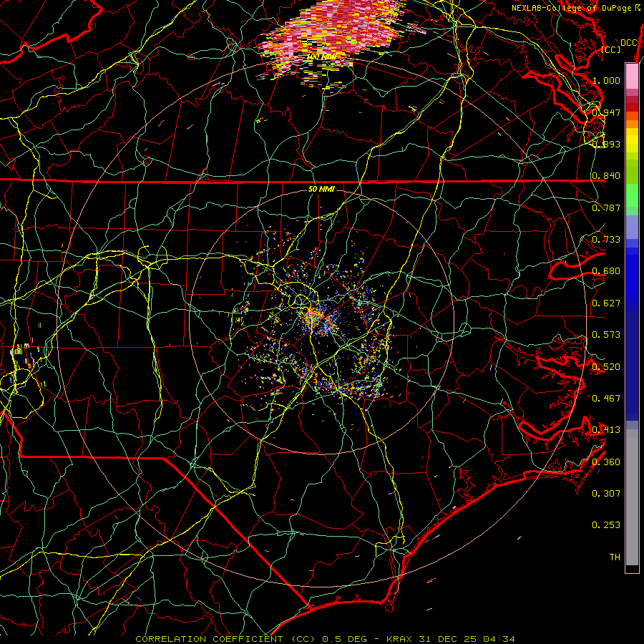644x644 pixels.
Task: Click the dense clutter at the radar center
Action: pos(318,318)
